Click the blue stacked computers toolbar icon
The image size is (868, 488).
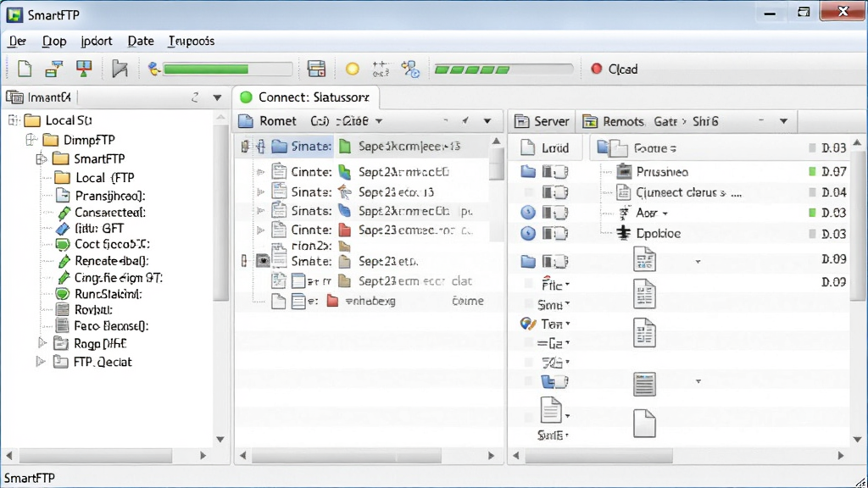coord(53,69)
